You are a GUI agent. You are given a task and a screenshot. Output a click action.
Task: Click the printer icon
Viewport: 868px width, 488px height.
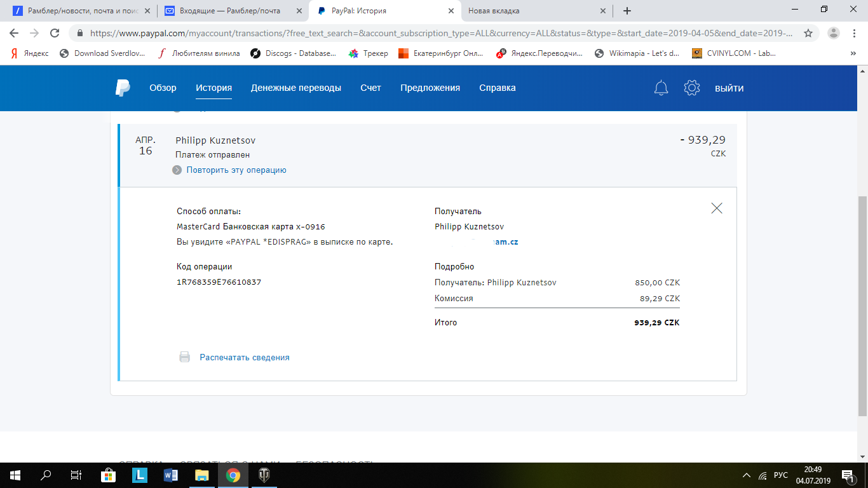click(x=184, y=357)
